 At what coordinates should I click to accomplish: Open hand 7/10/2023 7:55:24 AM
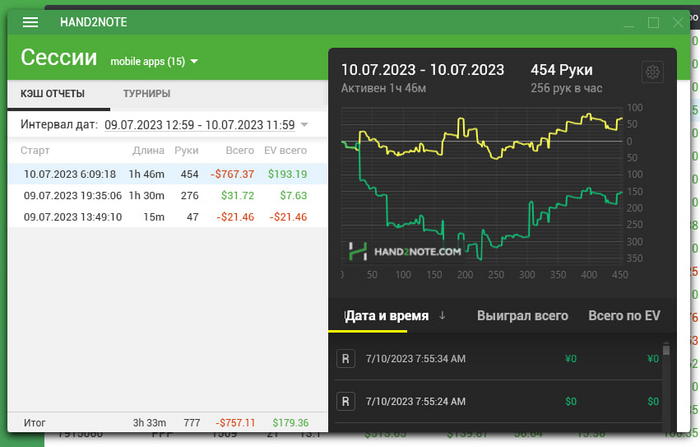(x=498, y=401)
